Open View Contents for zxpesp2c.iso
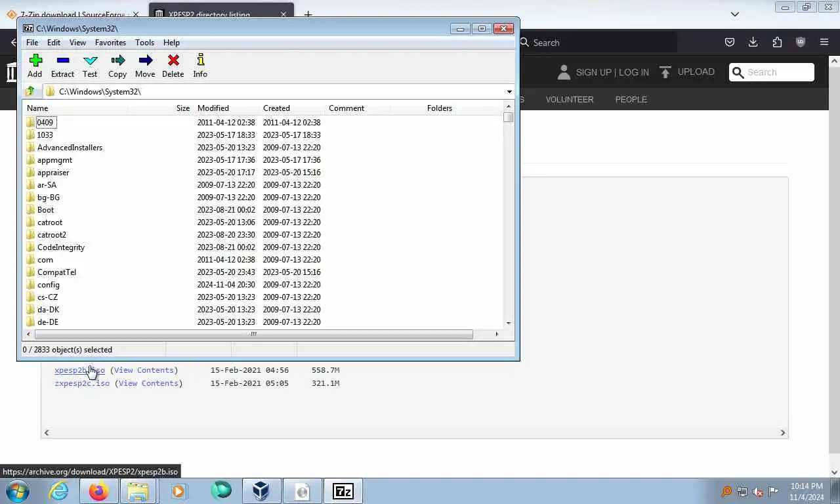This screenshot has width=840, height=504. coord(148,383)
